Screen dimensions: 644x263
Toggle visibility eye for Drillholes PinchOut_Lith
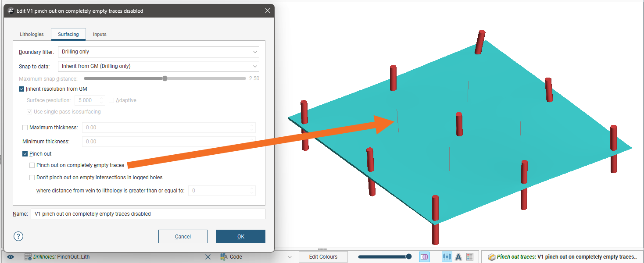[11, 257]
